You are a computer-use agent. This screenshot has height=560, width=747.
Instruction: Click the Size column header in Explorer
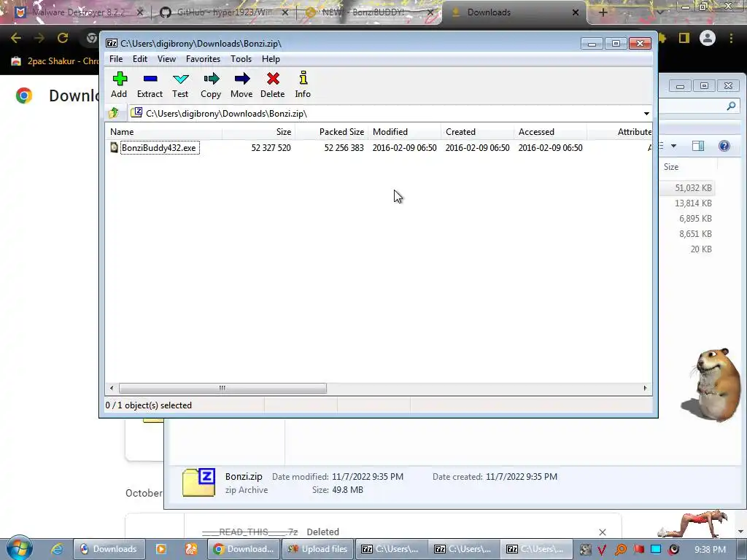tap(687, 167)
